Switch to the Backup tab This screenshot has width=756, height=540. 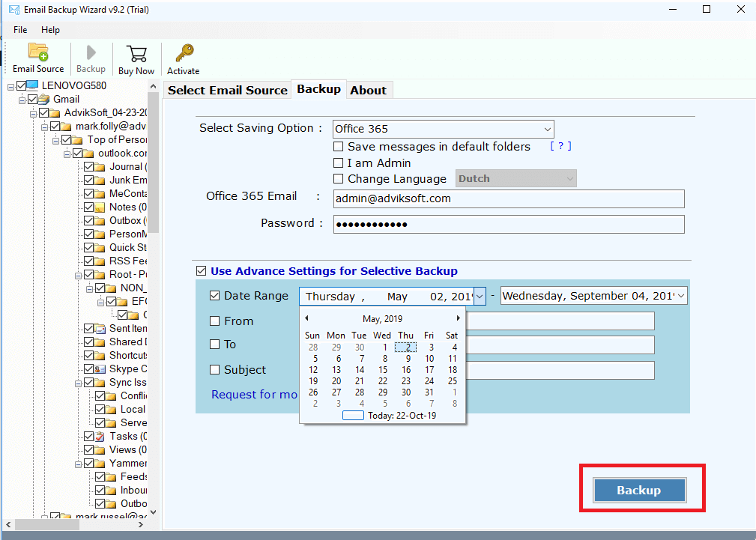318,89
